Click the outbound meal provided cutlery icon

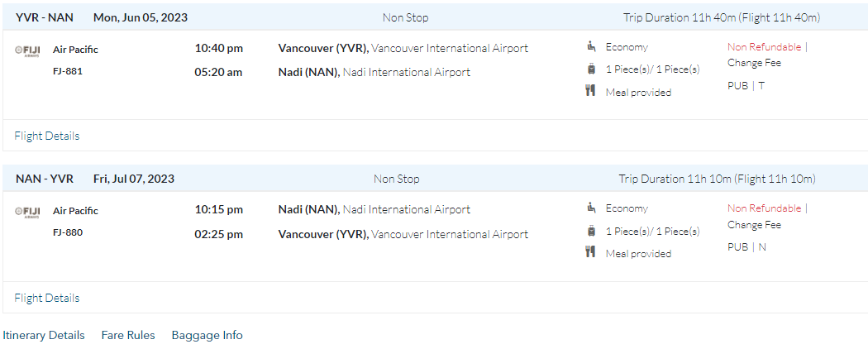[591, 92]
